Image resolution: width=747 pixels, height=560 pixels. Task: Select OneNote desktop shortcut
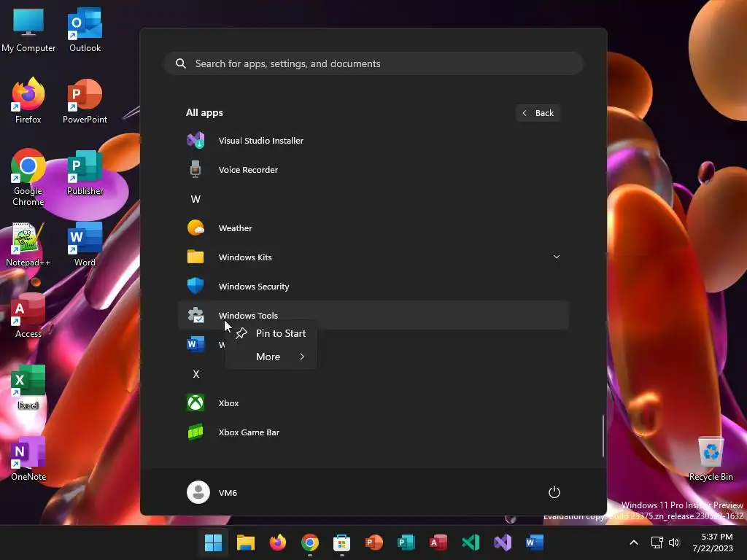click(28, 459)
